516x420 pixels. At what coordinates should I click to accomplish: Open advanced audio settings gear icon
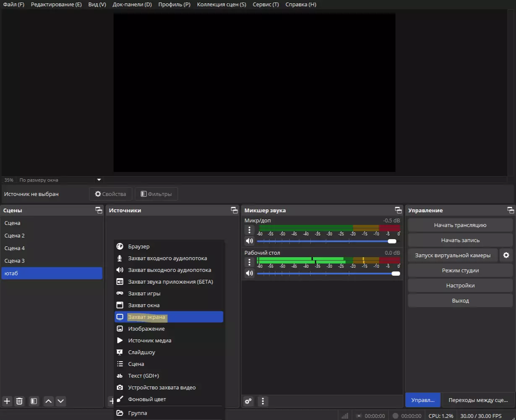point(248,401)
